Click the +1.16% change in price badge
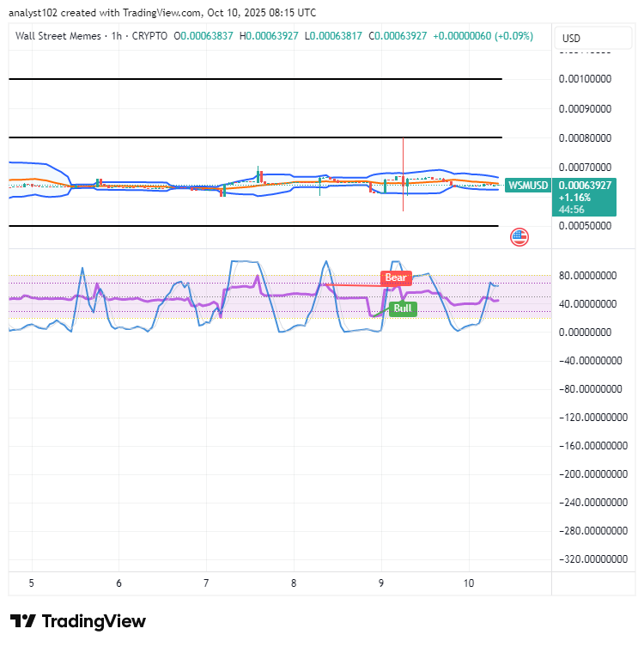644x647 pixels. click(x=574, y=198)
